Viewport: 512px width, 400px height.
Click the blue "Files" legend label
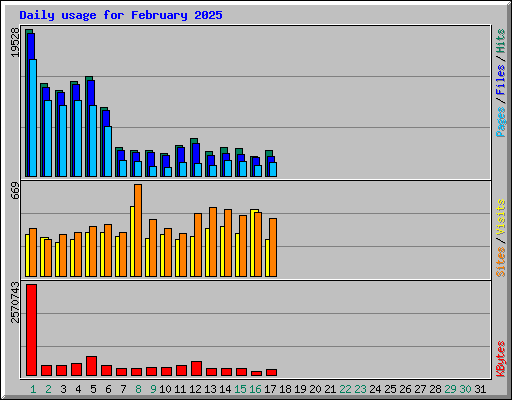[500, 80]
